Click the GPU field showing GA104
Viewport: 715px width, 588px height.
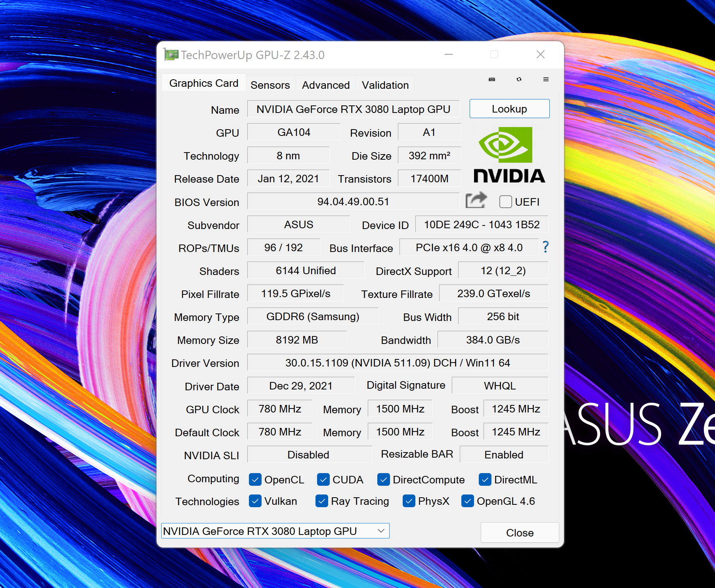pos(294,132)
